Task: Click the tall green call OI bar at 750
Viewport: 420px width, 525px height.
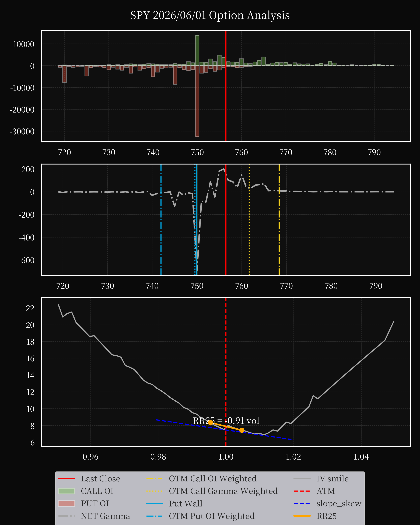Action: [x=197, y=50]
